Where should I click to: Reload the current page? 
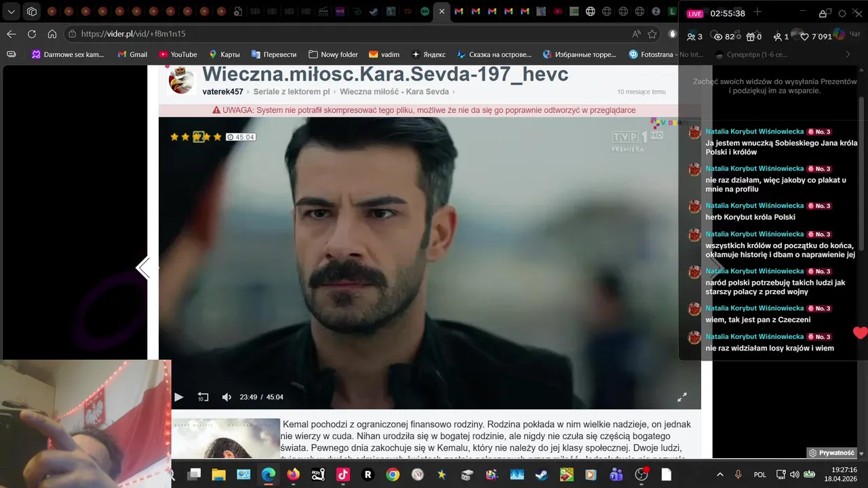[x=32, y=34]
